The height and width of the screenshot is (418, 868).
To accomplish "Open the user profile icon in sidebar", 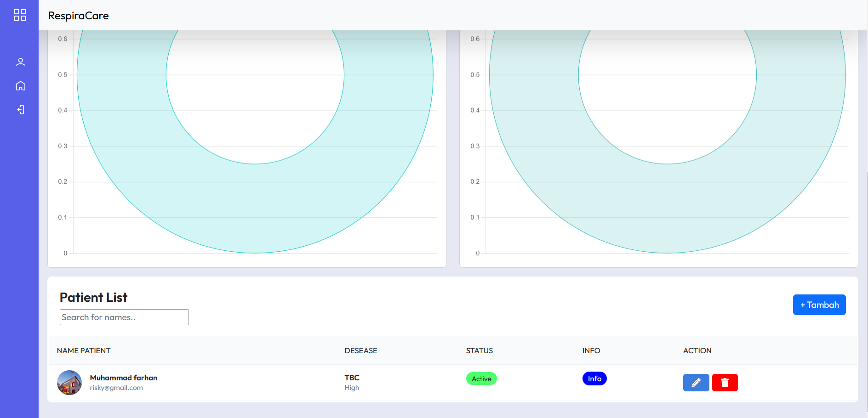I will [x=20, y=62].
